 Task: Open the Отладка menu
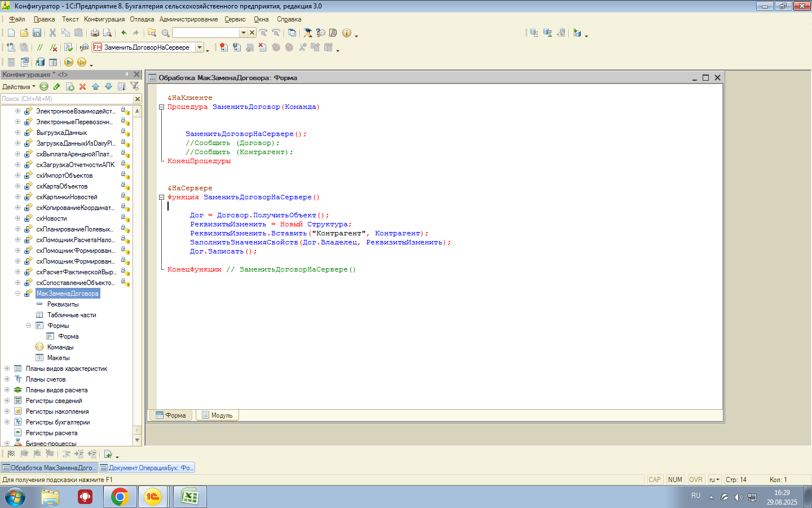(x=142, y=19)
